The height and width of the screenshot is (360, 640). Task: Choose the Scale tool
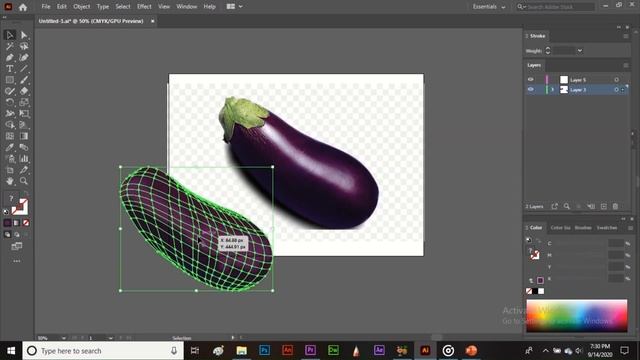pyautogui.click(x=24, y=102)
